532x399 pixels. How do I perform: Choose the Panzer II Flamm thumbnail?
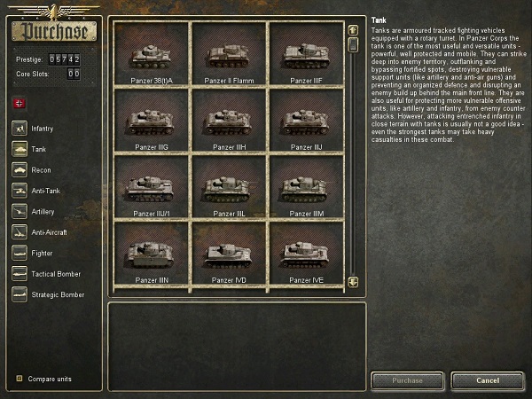point(229,53)
